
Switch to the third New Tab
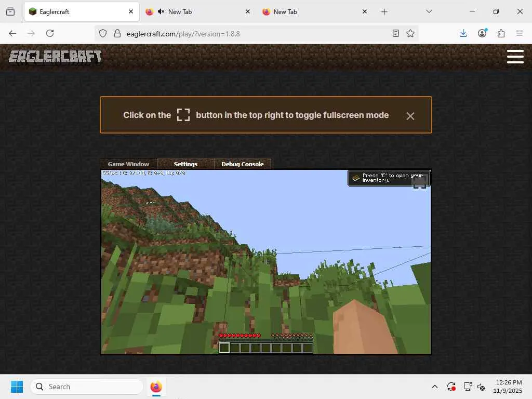click(x=315, y=11)
